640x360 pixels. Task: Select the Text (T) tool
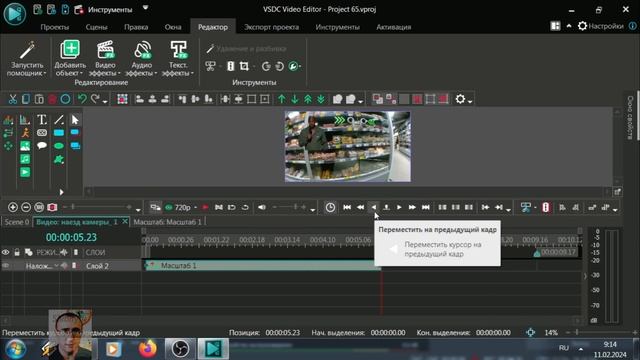coord(42,120)
